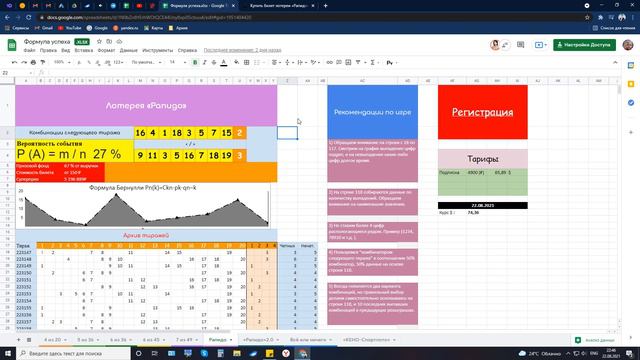Open the borders tool

tap(247, 62)
